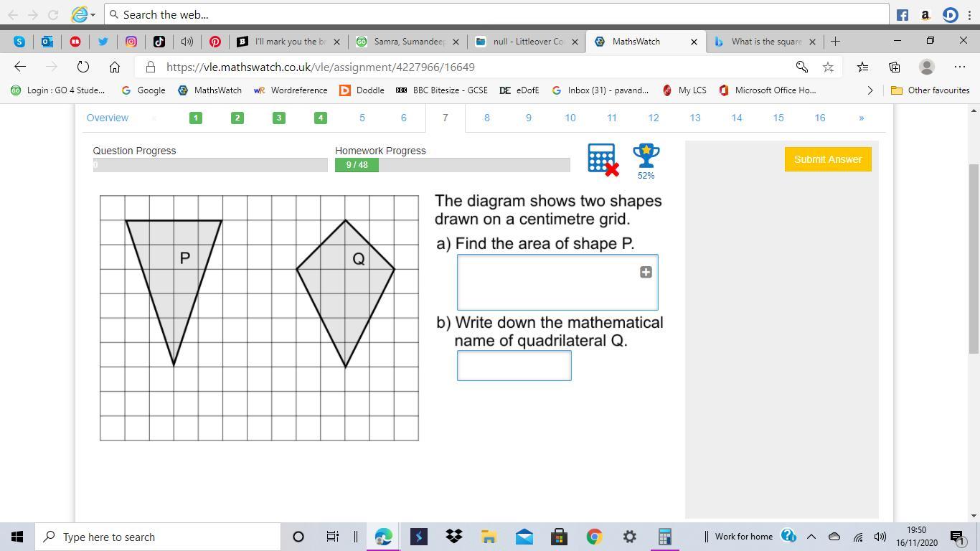
Task: Open the pinned TikTok tab
Action: pos(159,42)
